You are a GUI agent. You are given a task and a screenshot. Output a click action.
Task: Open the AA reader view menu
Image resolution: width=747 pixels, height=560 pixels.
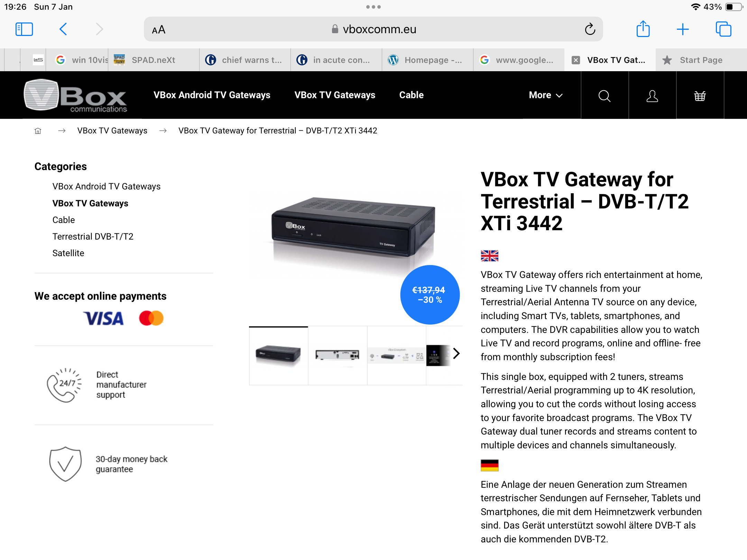pyautogui.click(x=159, y=30)
